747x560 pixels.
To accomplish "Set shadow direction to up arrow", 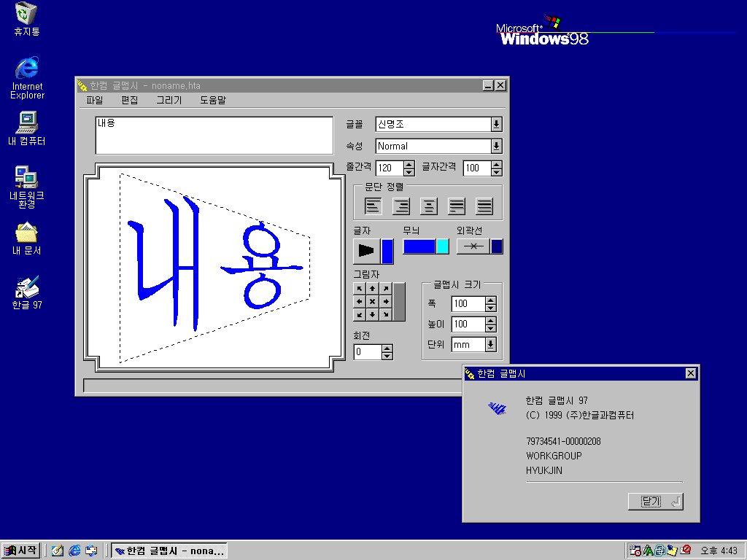I will 373,289.
